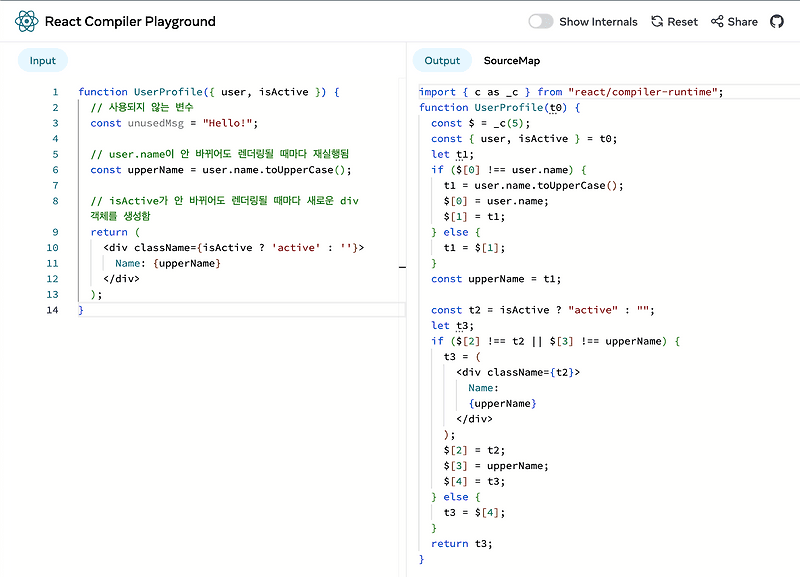Viewport: 800px width, 577px height.
Task: Click the 'function UserProfile({ user, isActive })' input line
Action: tap(209, 92)
